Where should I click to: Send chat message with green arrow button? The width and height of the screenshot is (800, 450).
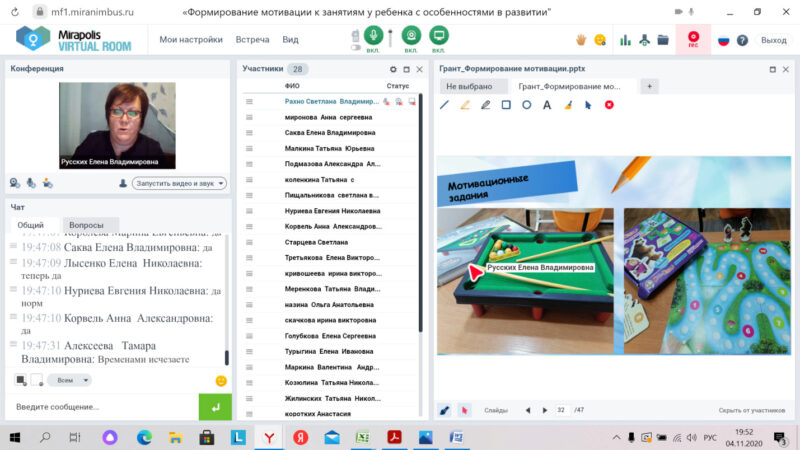click(215, 407)
